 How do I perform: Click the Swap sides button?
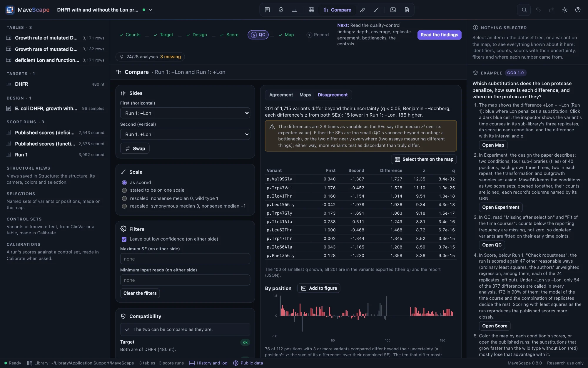(135, 148)
